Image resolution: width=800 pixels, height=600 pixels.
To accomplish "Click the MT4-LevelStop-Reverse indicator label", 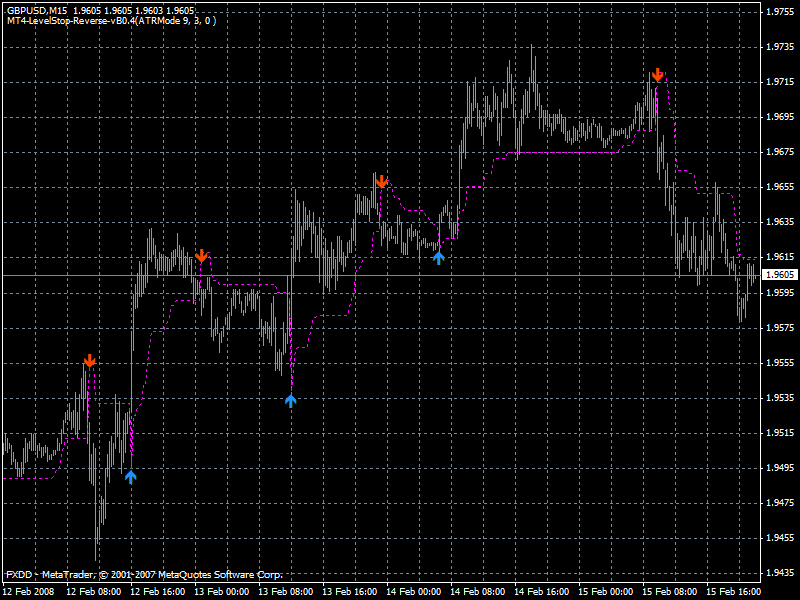I will click(x=112, y=21).
